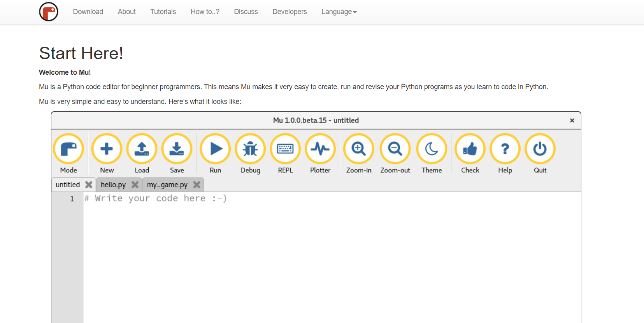
Task: Click the Check thumbs-up icon
Action: click(x=470, y=149)
